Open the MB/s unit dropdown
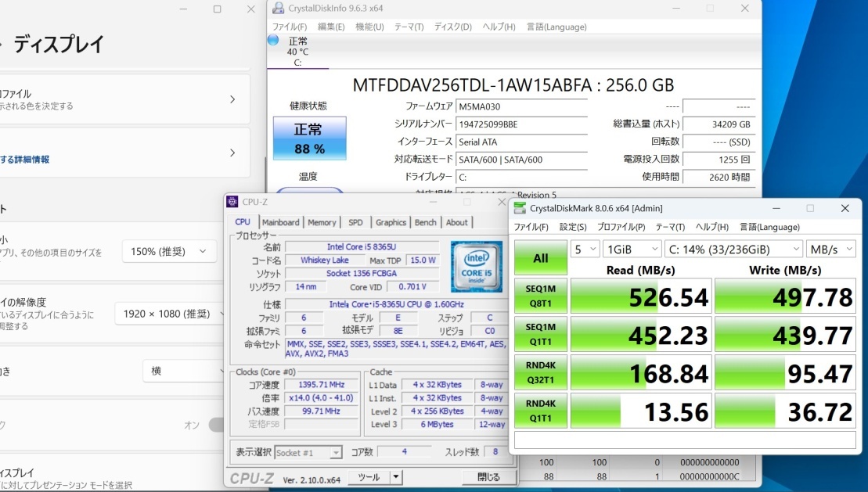868x492 pixels. [831, 249]
